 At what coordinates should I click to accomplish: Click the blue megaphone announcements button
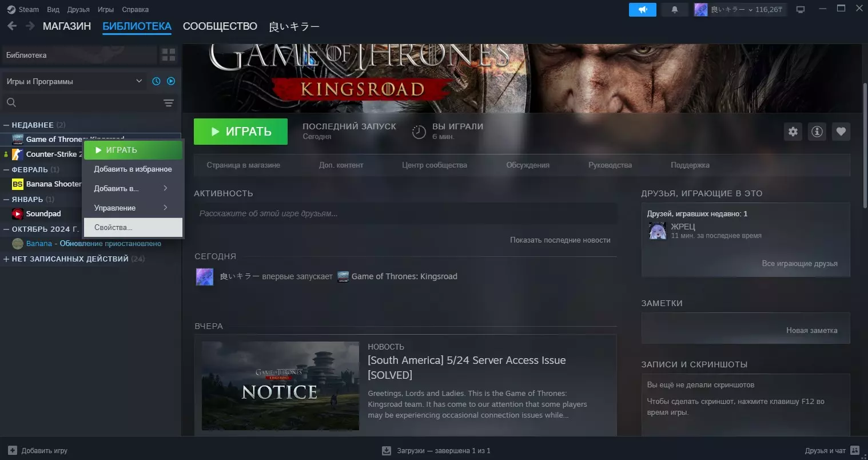[643, 10]
